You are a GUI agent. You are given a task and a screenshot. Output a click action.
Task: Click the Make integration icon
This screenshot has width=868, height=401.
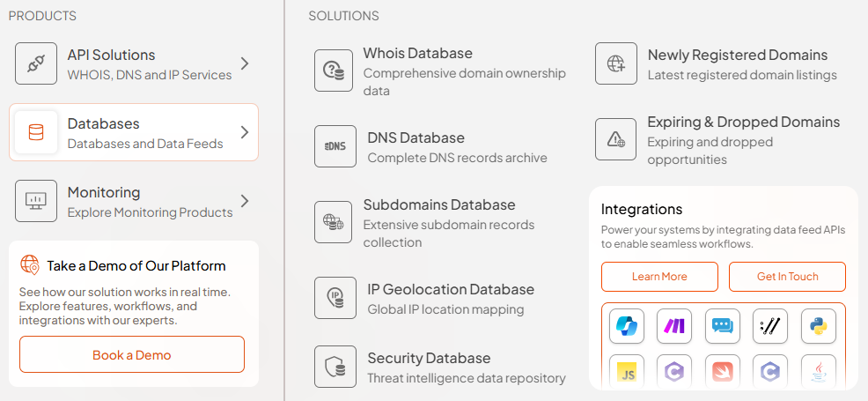[x=674, y=326]
